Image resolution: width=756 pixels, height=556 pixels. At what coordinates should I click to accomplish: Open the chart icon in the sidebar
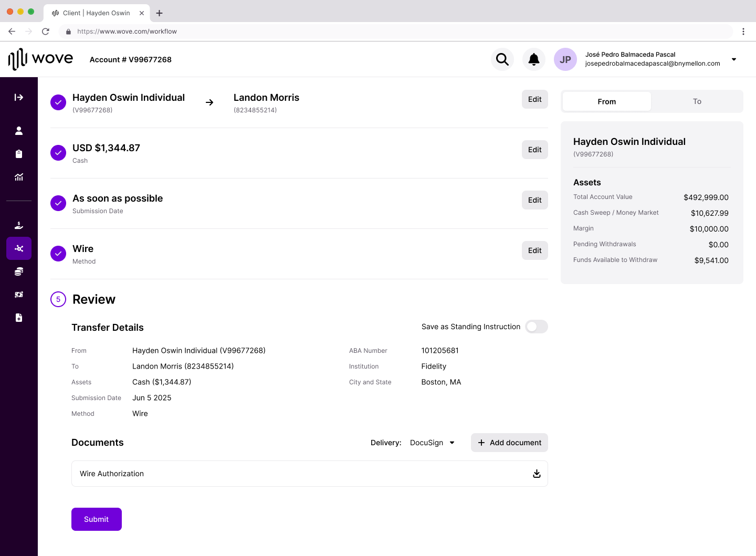coord(19,177)
